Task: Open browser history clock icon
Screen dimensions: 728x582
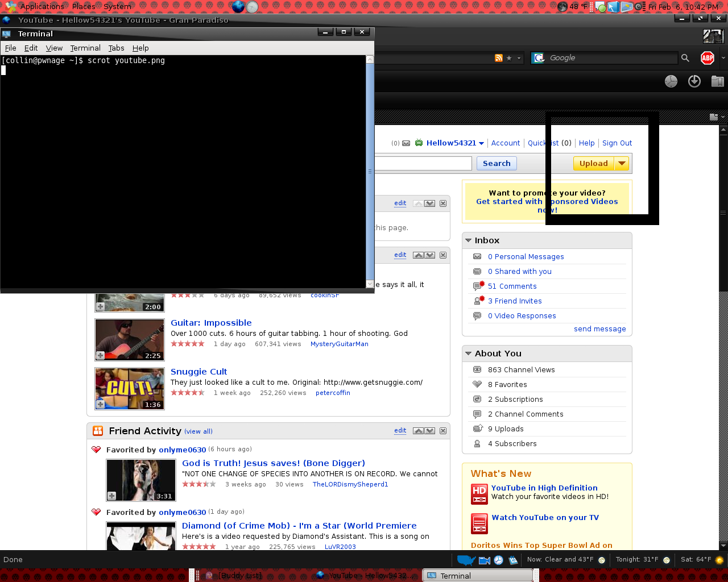Action: coord(671,81)
